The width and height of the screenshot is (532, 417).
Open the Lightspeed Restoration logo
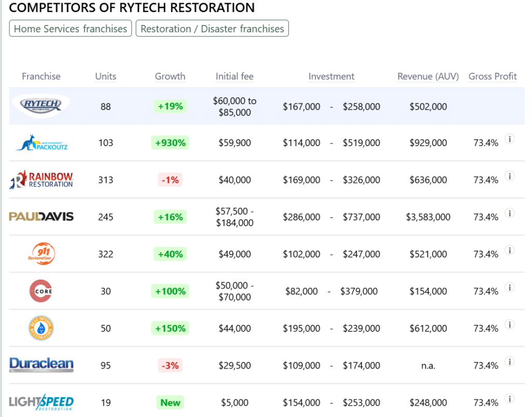click(41, 402)
